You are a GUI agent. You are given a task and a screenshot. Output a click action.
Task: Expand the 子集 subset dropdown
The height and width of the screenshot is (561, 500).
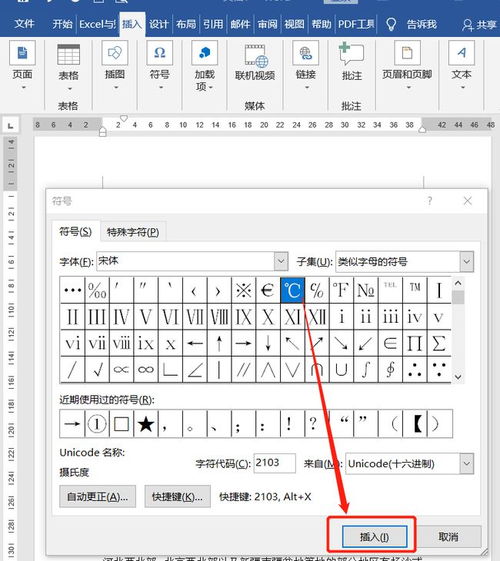[x=466, y=262]
